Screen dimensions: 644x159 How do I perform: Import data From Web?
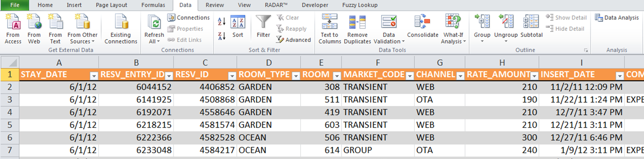[x=34, y=29]
